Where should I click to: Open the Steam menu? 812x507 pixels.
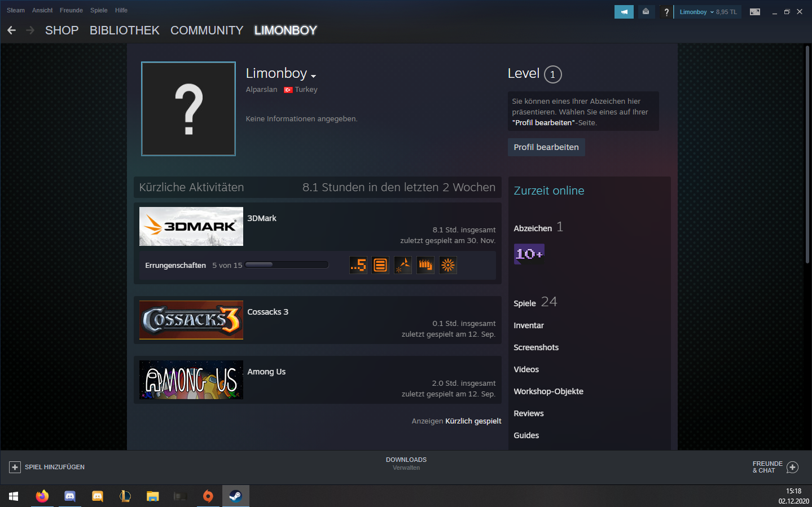(x=16, y=10)
